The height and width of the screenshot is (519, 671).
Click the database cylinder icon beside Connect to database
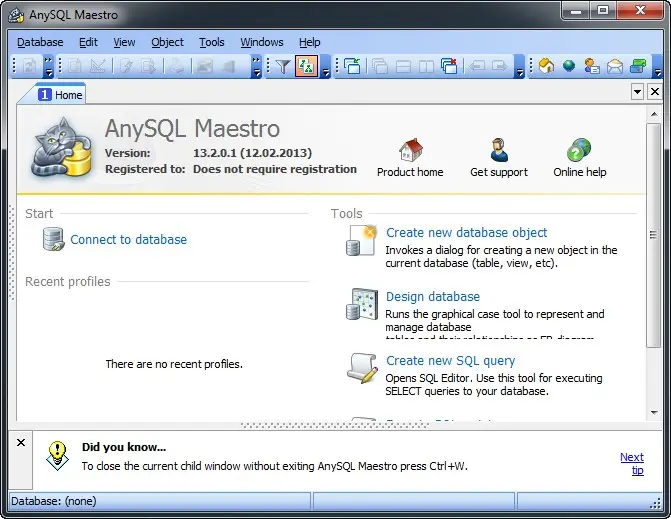pyautogui.click(x=53, y=239)
